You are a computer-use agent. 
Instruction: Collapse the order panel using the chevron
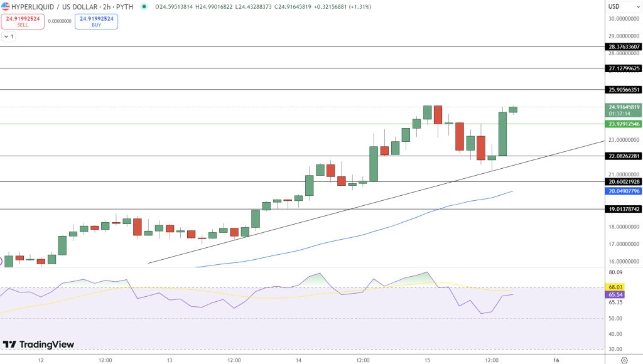pos(6,36)
